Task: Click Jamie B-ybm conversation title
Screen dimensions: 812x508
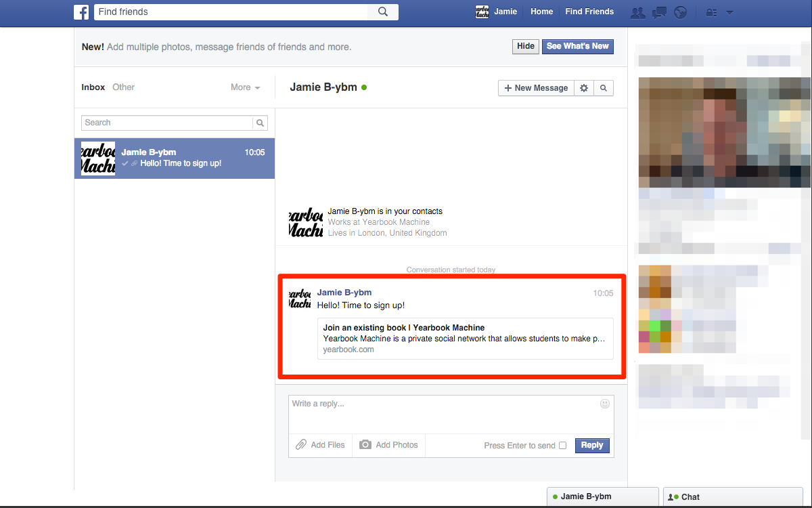Action: tap(323, 87)
